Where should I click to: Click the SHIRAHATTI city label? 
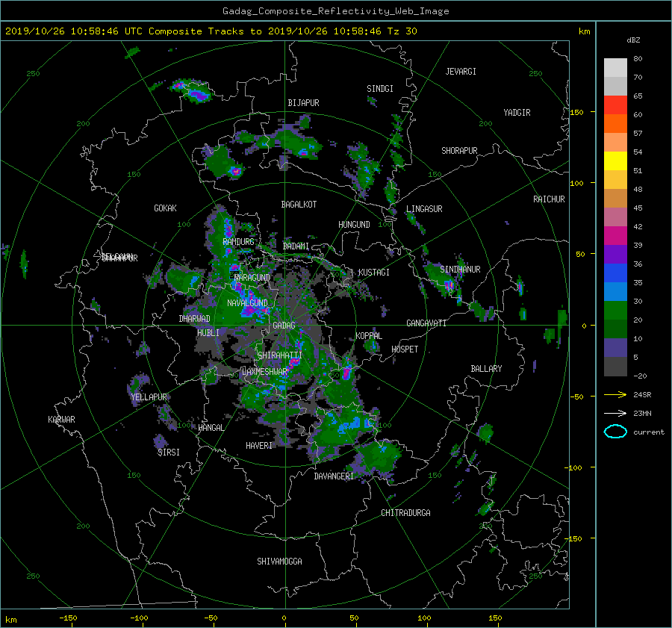pos(280,355)
